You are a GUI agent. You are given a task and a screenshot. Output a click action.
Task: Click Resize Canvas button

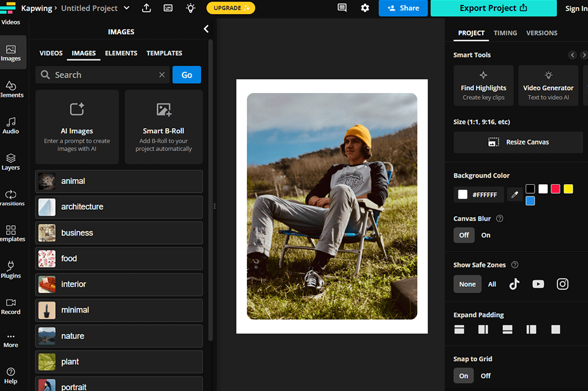pos(518,143)
